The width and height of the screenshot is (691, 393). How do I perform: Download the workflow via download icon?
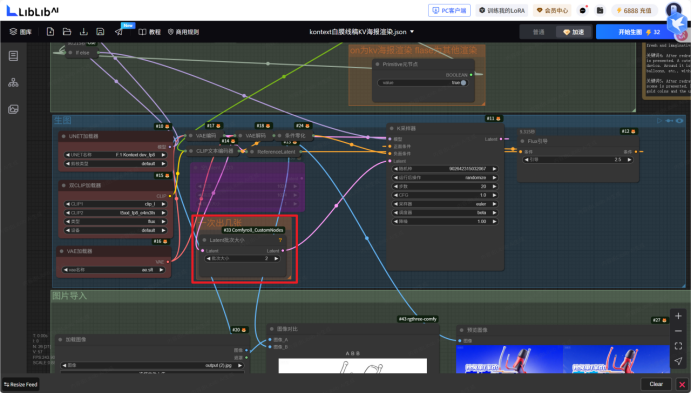tap(83, 32)
